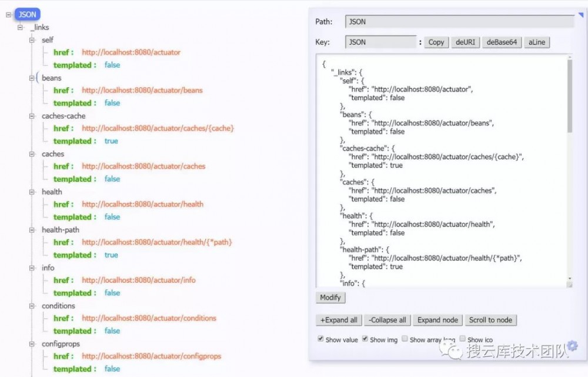The width and height of the screenshot is (588, 377).
Task: Enable Show array long
Action: pyautogui.click(x=404, y=338)
